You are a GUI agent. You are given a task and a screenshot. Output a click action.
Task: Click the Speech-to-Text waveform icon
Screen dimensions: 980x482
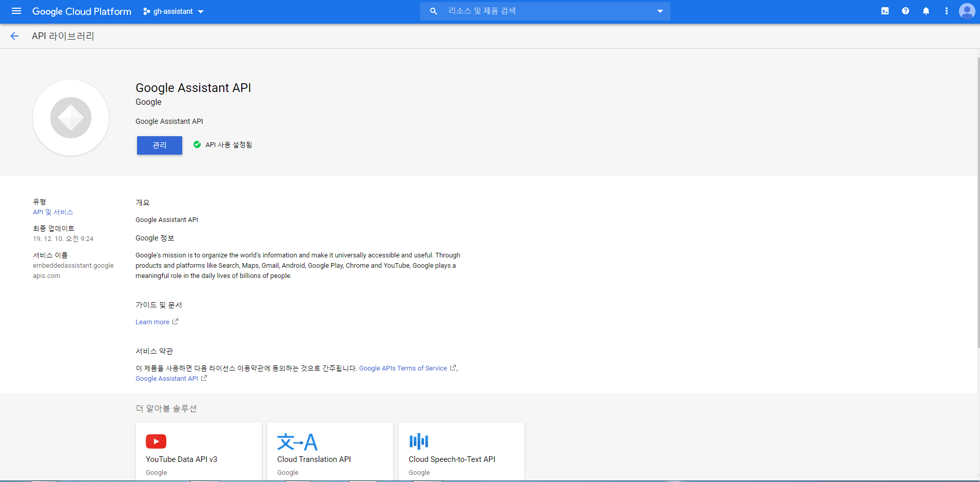419,441
